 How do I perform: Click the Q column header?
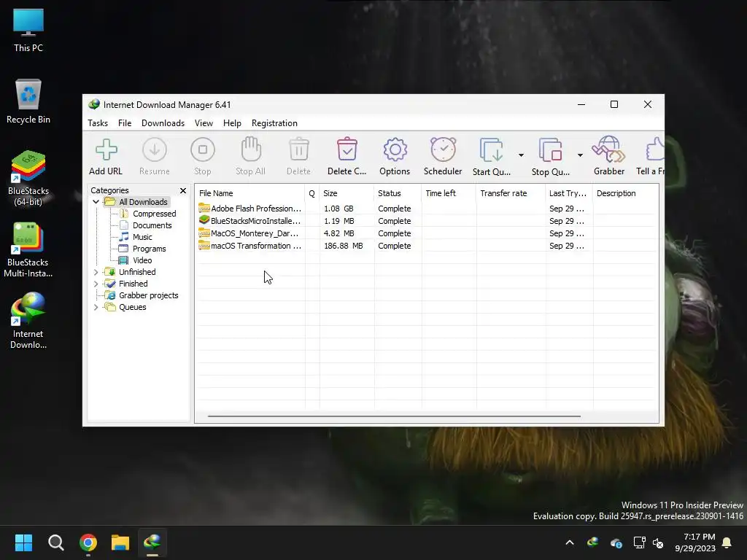click(312, 193)
